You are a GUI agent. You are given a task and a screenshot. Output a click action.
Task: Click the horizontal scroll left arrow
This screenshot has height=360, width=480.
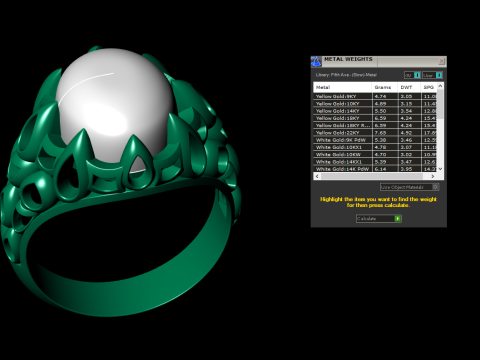click(x=317, y=176)
